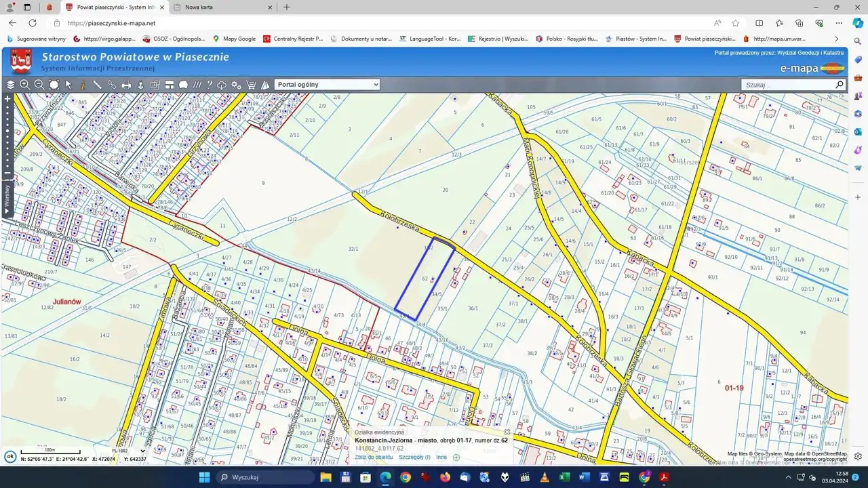The height and width of the screenshot is (488, 868).
Task: Open the shopping cart icon
Action: (x=251, y=85)
